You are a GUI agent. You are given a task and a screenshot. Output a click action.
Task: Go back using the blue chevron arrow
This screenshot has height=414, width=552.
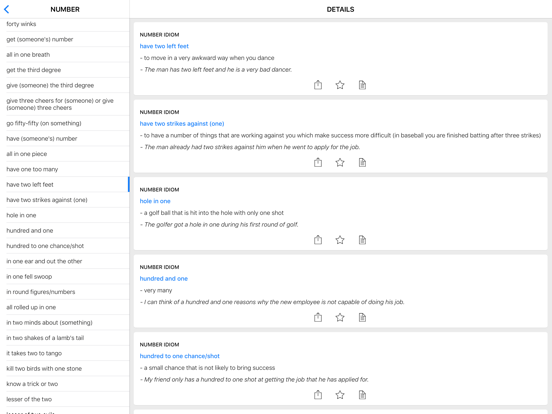7,10
